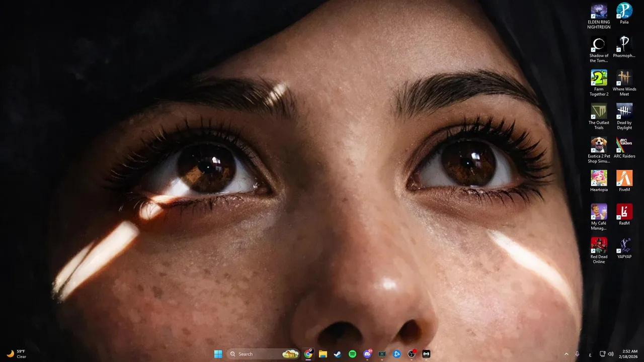644x362 pixels.
Task: Open the input language indicator
Action: [590, 354]
